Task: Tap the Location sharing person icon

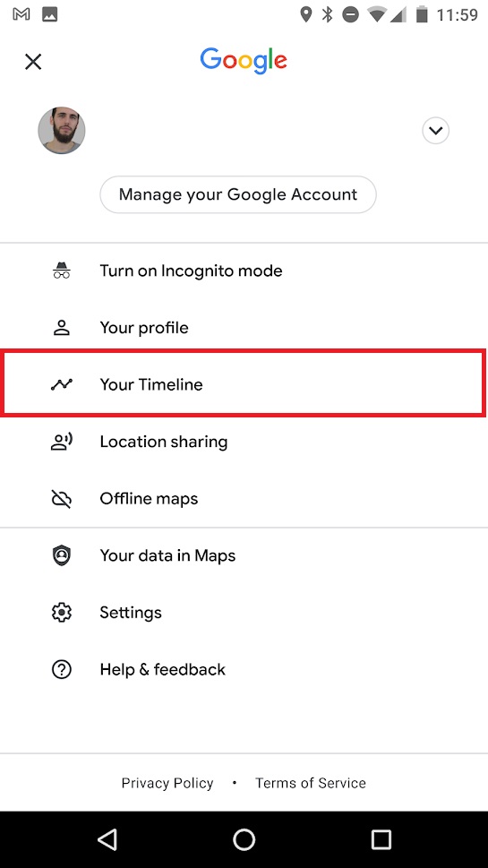Action: pyautogui.click(x=62, y=442)
